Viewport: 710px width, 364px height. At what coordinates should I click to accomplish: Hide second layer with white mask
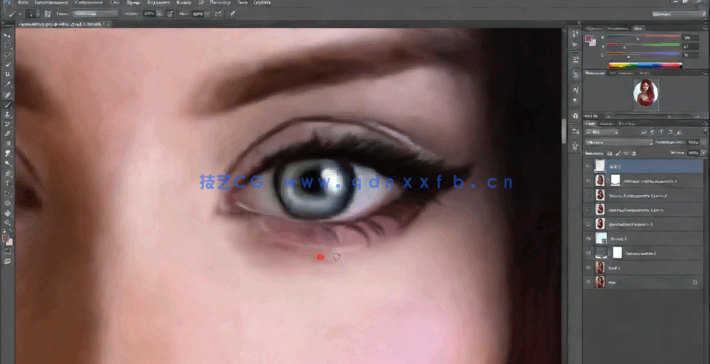point(589,181)
